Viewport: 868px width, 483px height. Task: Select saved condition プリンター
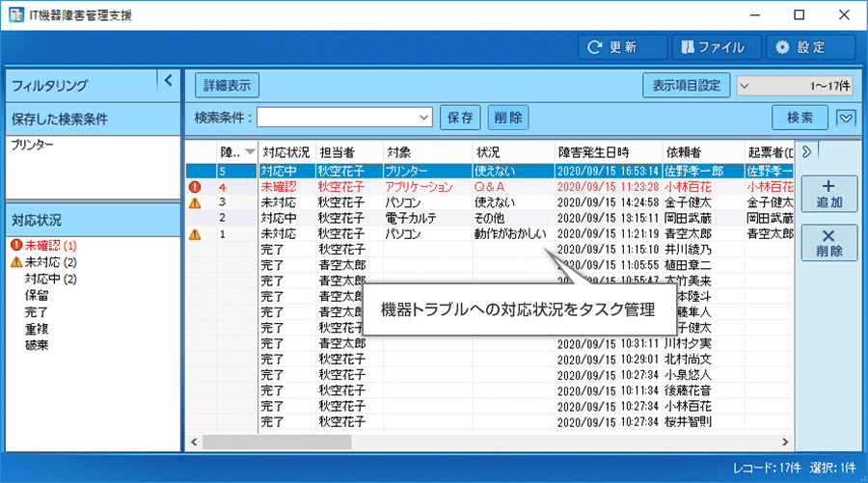click(x=33, y=145)
